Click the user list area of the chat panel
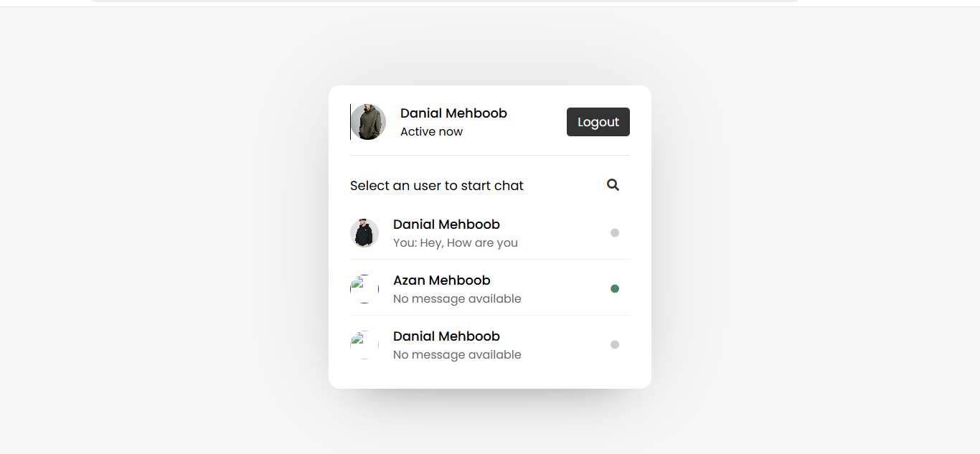980x454 pixels. pos(490,287)
